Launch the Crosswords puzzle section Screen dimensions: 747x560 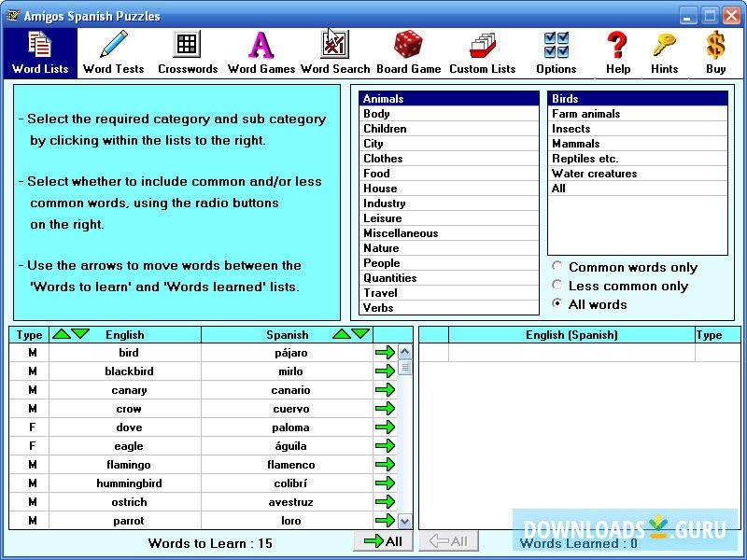188,53
